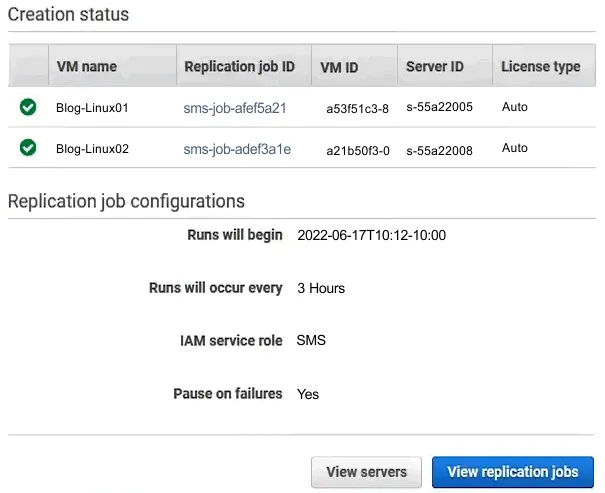This screenshot has height=493, width=605.
Task: Click the View replication jobs button
Action: point(512,471)
